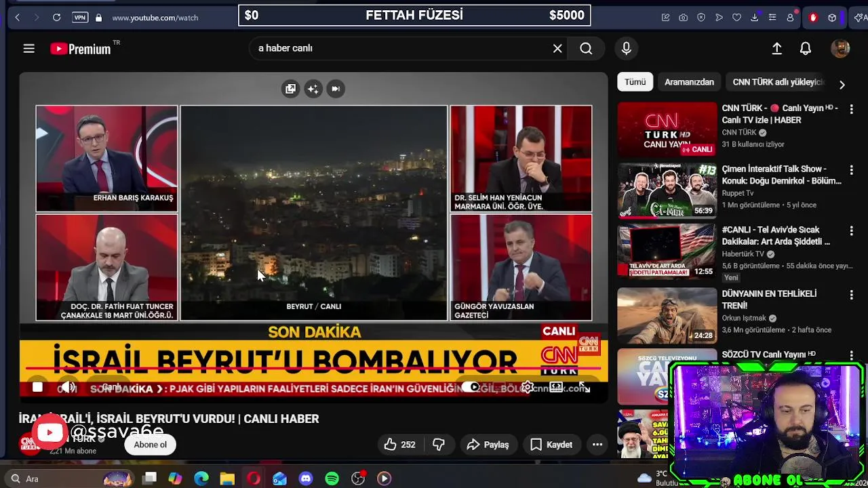Open options for CNN TÜRK Canlı Yayın video
This screenshot has height=488, width=868.
(852, 108)
